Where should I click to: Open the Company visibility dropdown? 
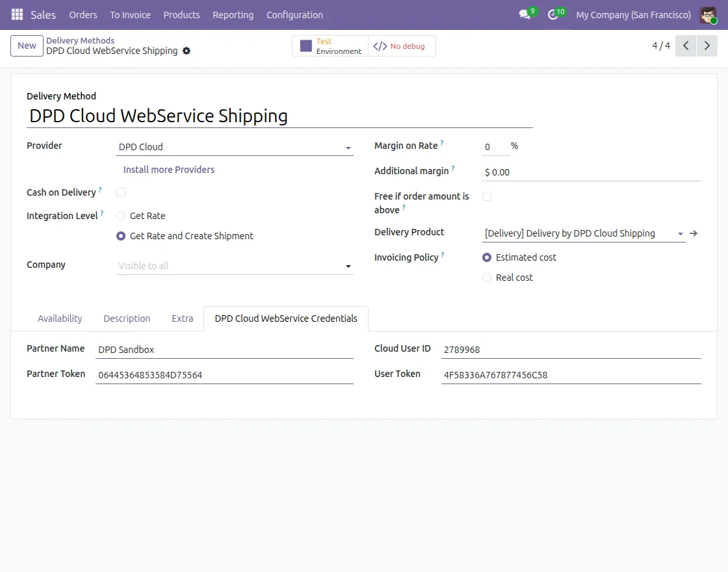348,266
